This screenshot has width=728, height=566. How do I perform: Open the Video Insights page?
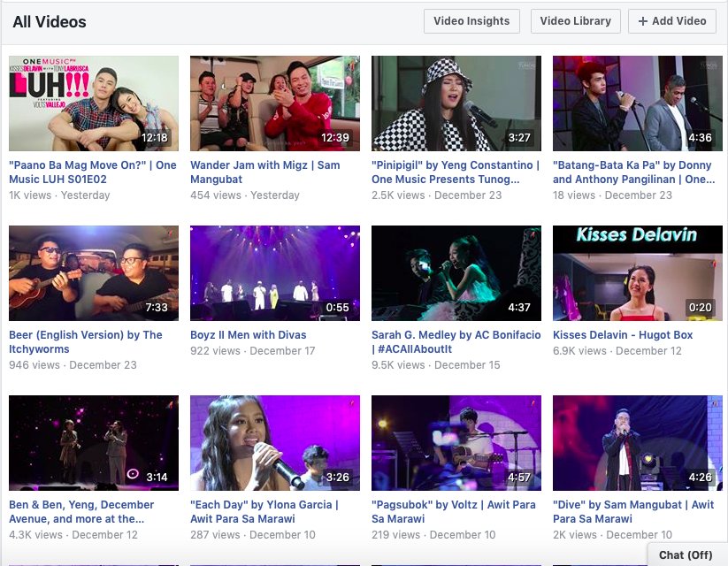pos(471,21)
